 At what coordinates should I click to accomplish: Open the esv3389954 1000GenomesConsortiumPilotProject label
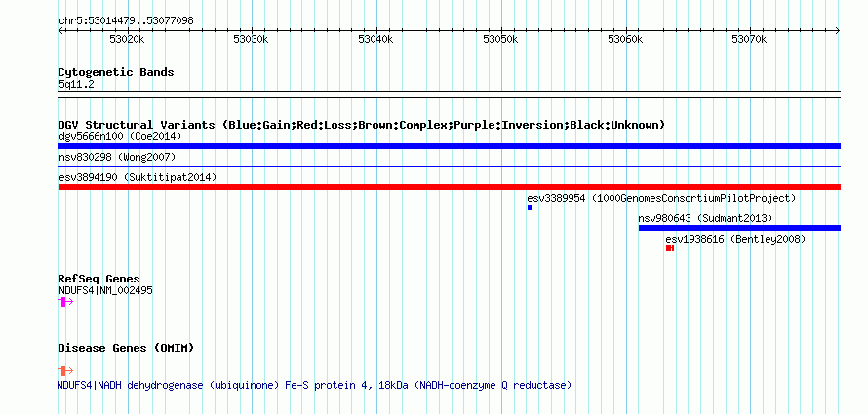tap(661, 198)
